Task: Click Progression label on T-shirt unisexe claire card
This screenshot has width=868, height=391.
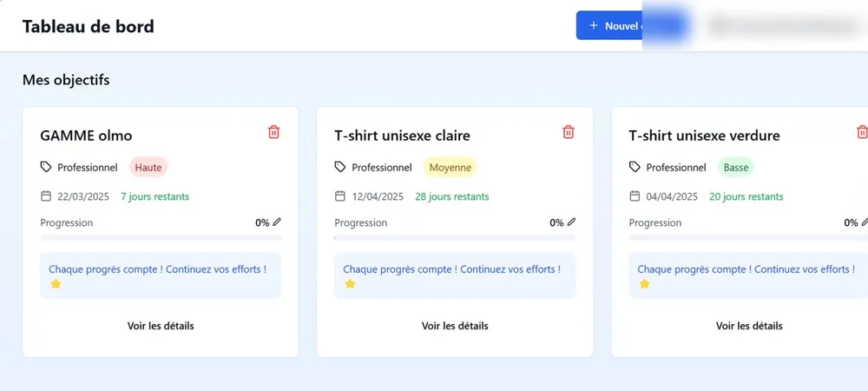Action: pos(361,222)
